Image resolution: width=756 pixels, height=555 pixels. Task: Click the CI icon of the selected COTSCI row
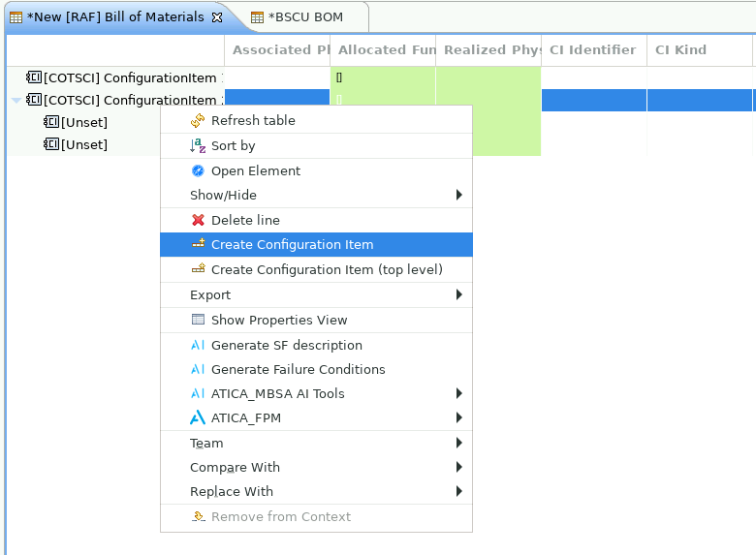coord(34,99)
